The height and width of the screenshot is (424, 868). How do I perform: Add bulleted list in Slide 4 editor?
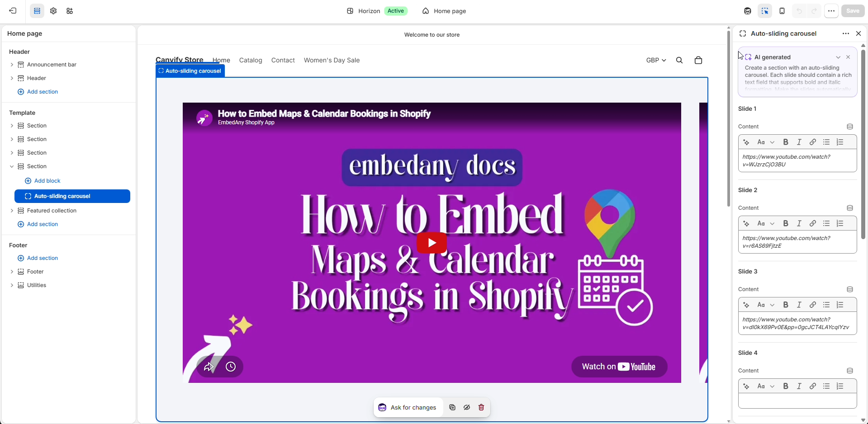point(826,386)
